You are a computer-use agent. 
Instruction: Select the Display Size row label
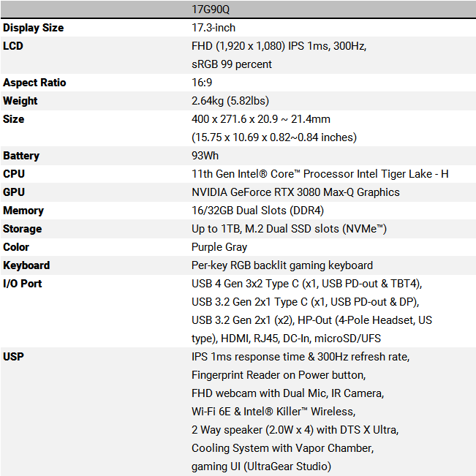(33, 28)
